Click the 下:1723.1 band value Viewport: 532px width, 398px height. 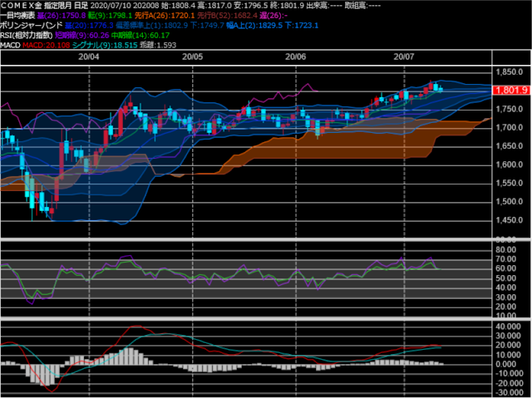pos(302,25)
